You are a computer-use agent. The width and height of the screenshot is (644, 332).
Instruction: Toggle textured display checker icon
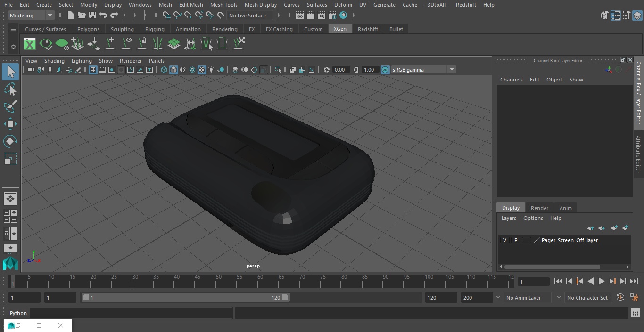[202, 70]
